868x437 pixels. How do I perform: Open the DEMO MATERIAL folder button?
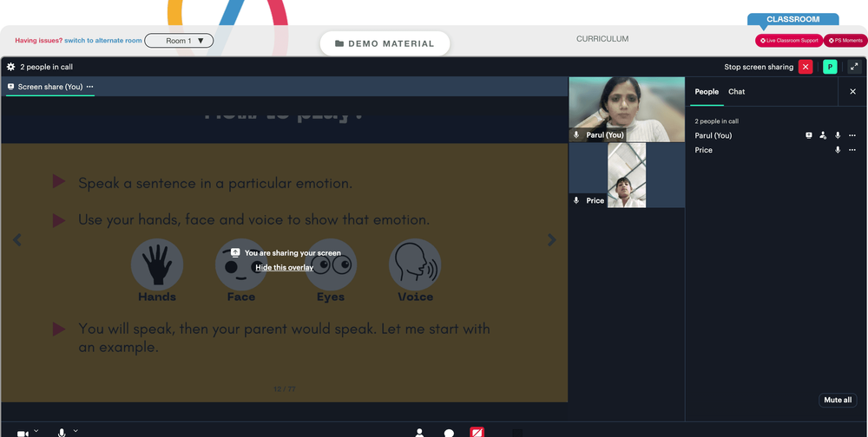pos(385,43)
